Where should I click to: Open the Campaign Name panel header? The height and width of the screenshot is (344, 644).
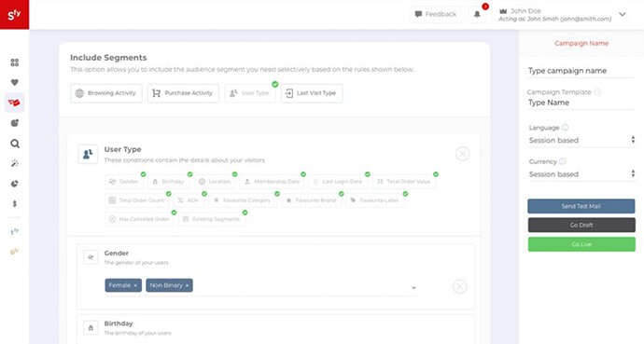(x=581, y=43)
